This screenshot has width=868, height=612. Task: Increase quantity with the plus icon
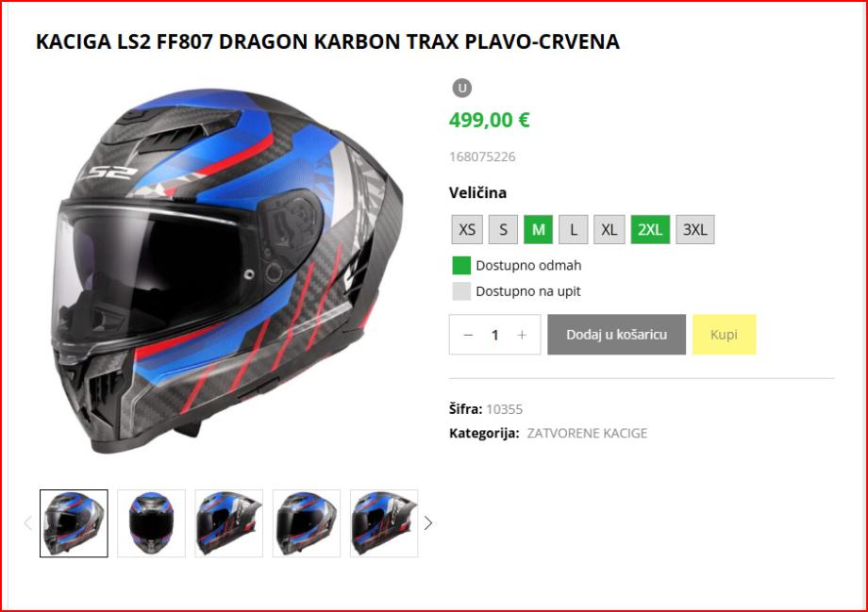pos(522,335)
